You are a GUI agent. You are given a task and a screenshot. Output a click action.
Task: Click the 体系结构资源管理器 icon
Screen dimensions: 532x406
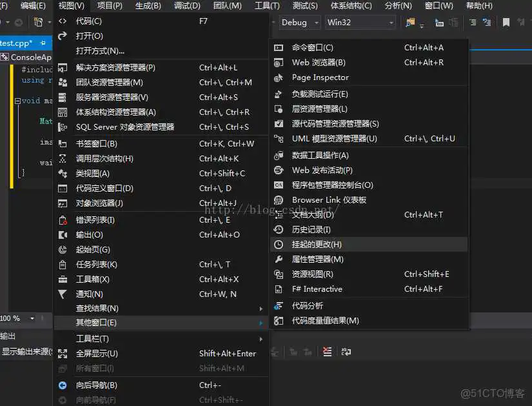[63, 112]
